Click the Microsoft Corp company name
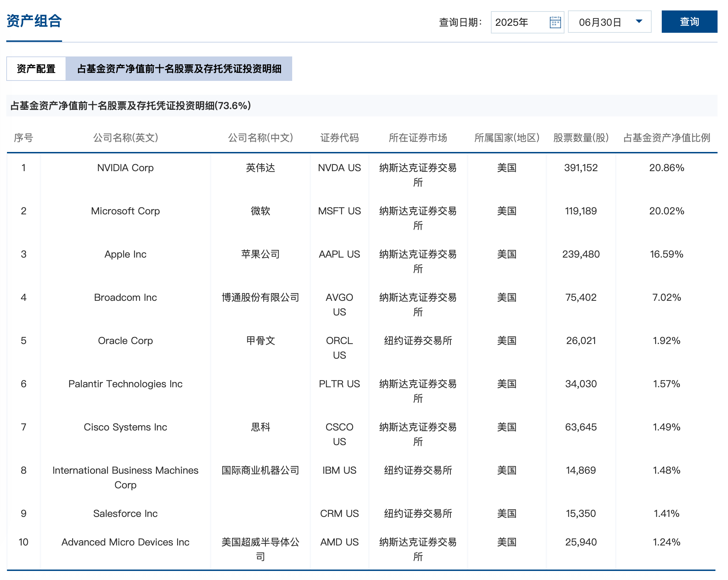 125,211
